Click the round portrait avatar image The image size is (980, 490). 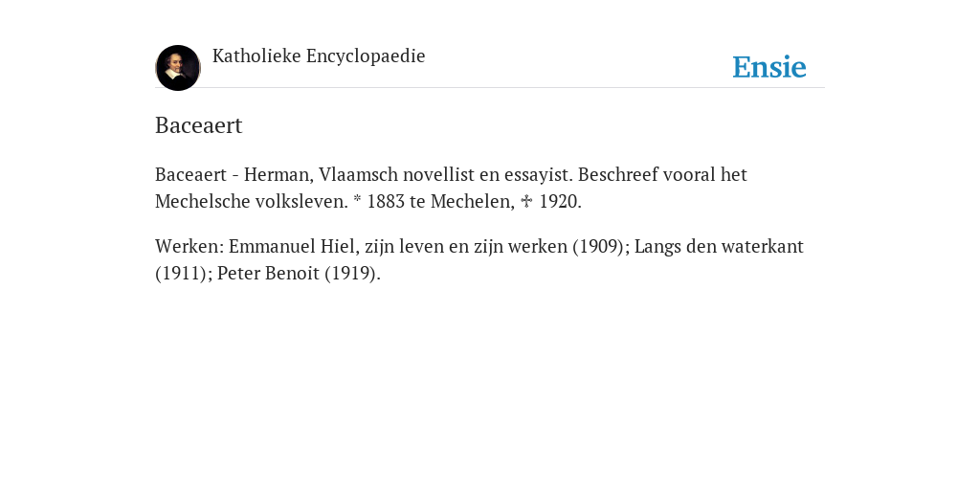tap(177, 68)
